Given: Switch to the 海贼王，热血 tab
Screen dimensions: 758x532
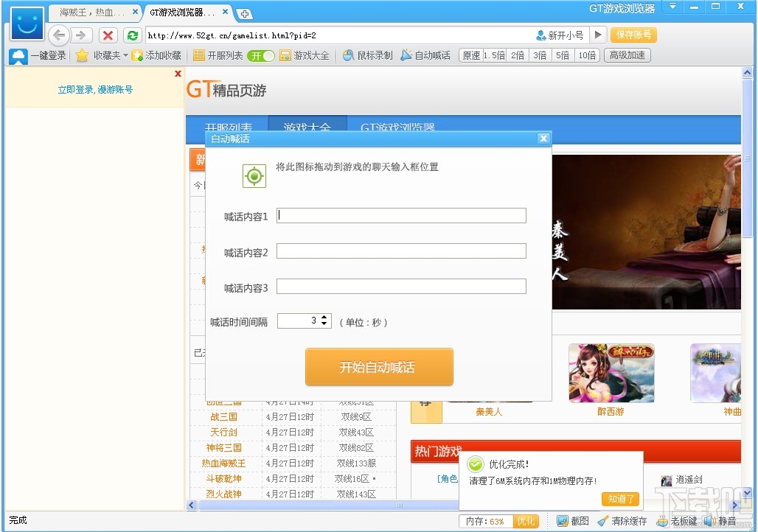Looking at the screenshot, I should click(x=92, y=12).
